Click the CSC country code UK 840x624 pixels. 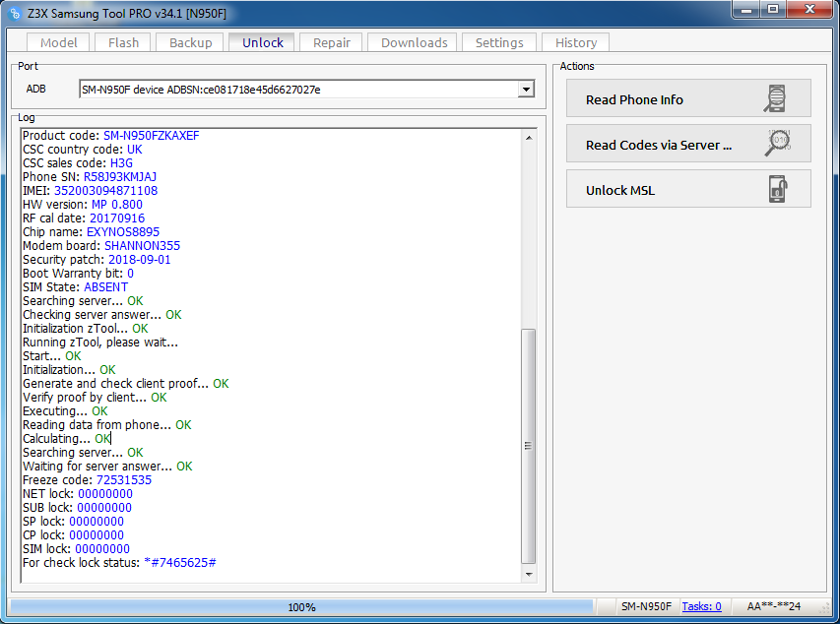point(135,150)
